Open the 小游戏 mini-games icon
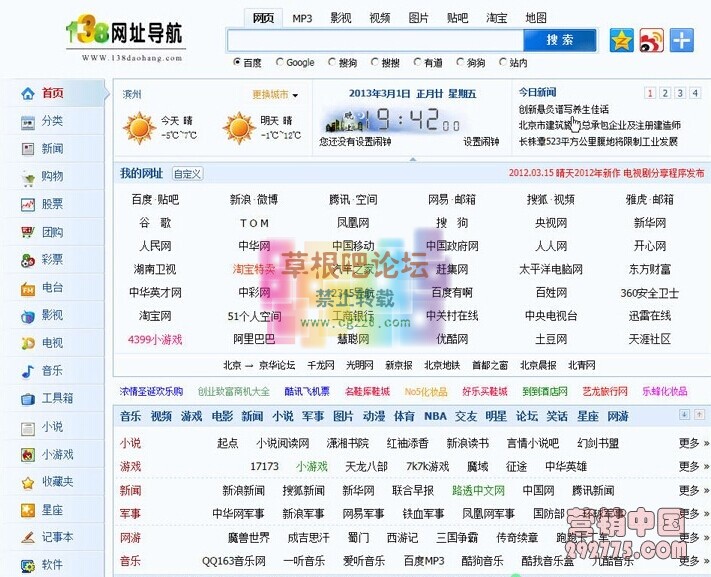Image resolution: width=711 pixels, height=577 pixels. pos(28,455)
